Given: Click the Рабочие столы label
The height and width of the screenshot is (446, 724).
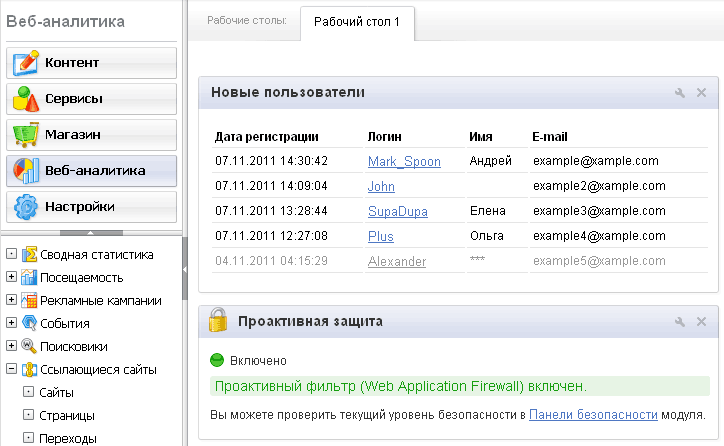Looking at the screenshot, I should (x=247, y=20).
